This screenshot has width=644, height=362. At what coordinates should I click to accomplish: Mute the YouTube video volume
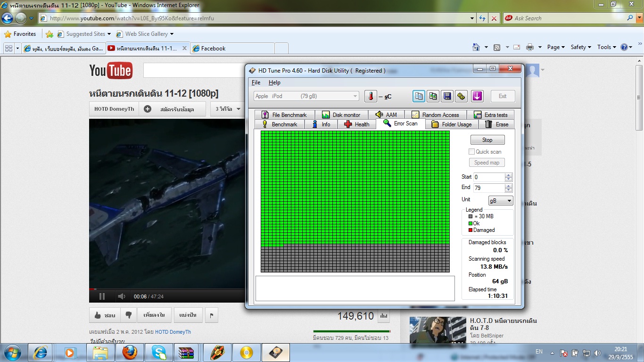[x=121, y=296]
